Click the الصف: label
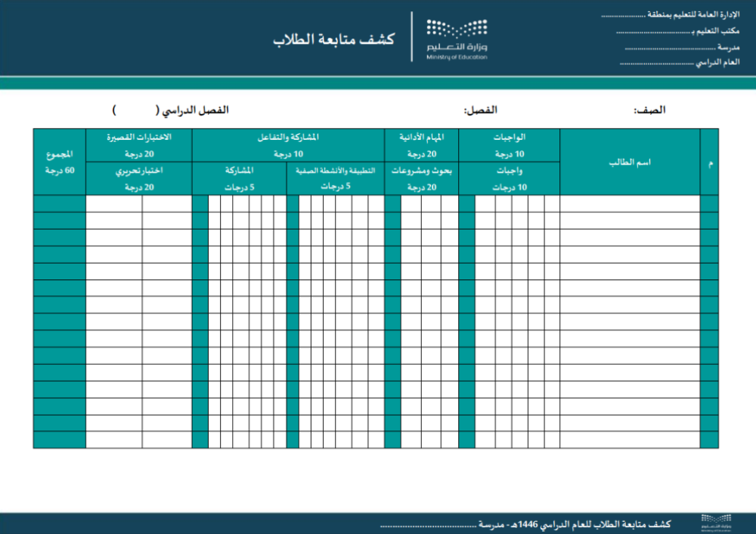This screenshot has height=534, width=756. 649,110
